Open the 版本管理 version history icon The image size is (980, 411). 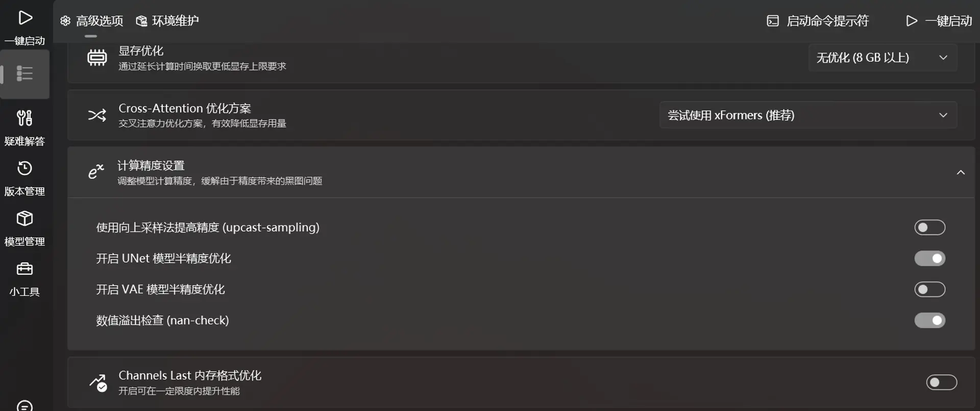(x=24, y=168)
